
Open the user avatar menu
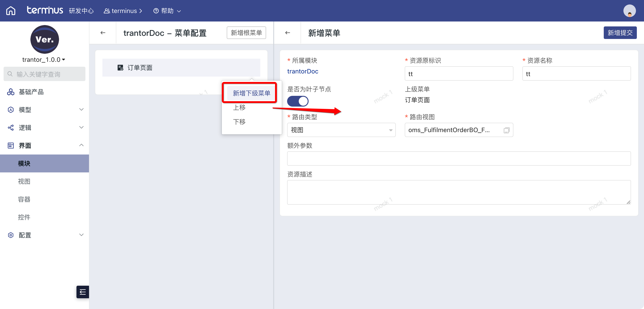click(x=629, y=11)
